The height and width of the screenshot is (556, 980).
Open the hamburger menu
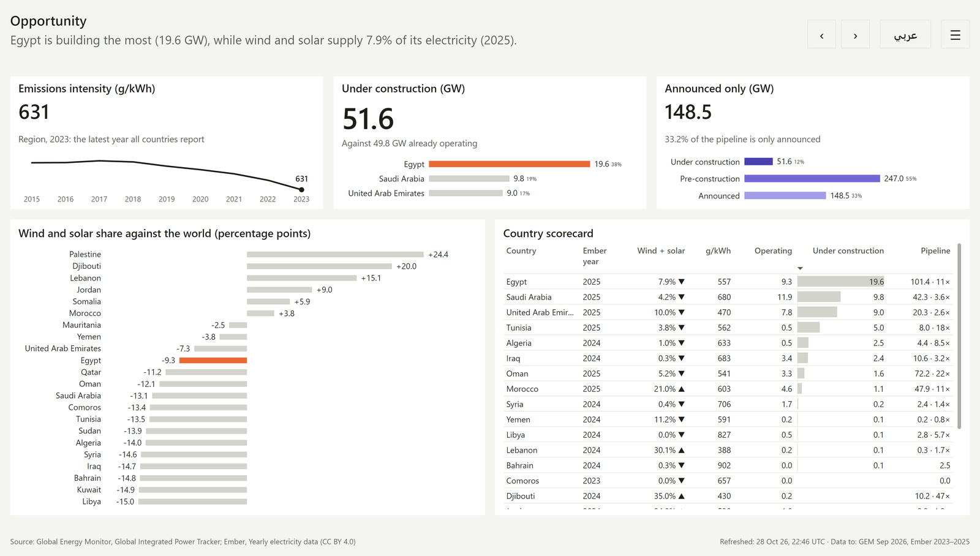point(955,34)
